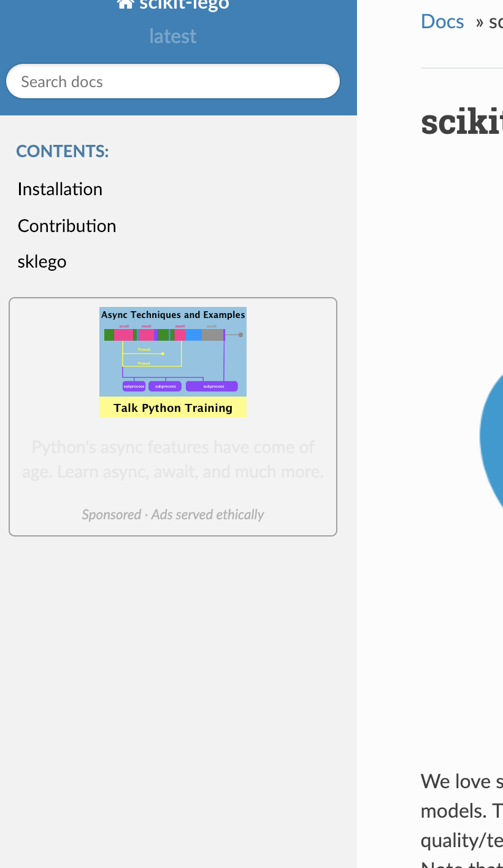Image resolution: width=503 pixels, height=868 pixels.
Task: Click the home icon beside scikit-lego
Action: pyautogui.click(x=126, y=4)
